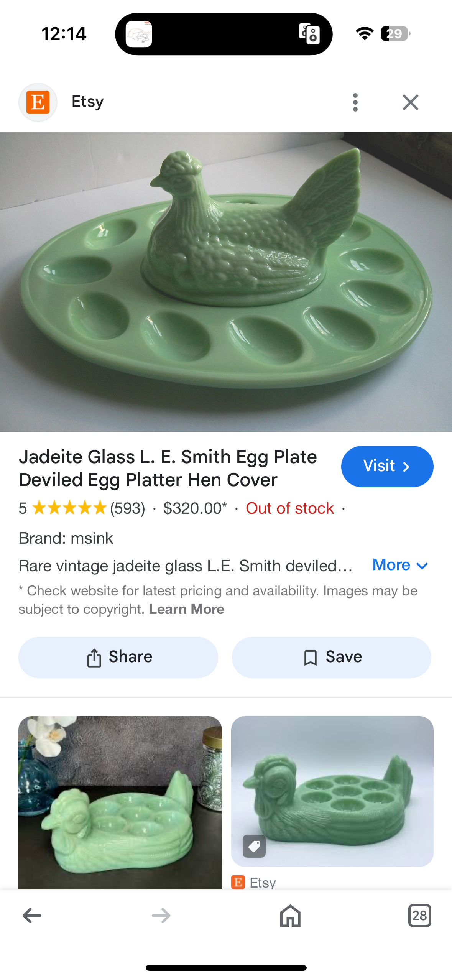The image size is (452, 980).
Task: Visit the Etsy listing page
Action: point(387,466)
